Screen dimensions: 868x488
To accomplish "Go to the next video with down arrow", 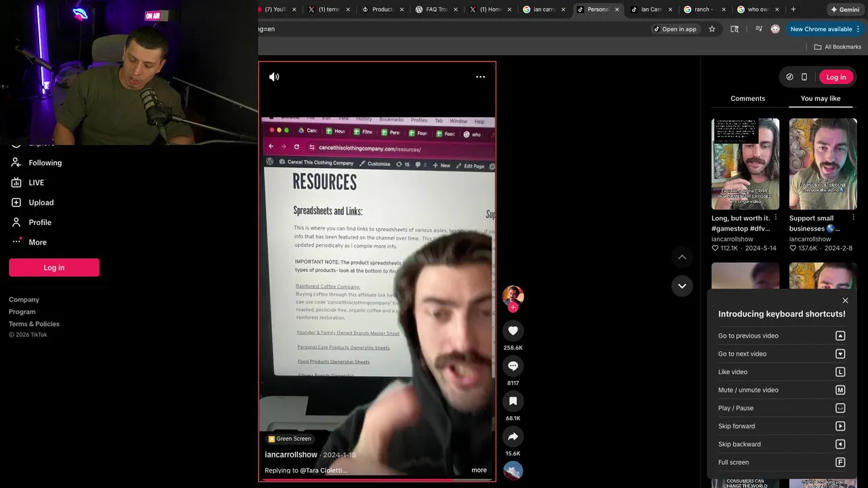I will pyautogui.click(x=682, y=285).
